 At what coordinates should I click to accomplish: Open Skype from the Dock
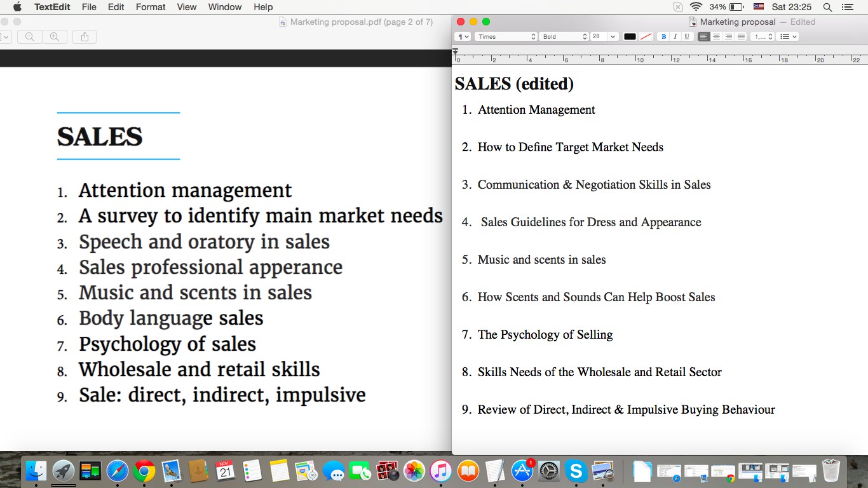(x=576, y=471)
